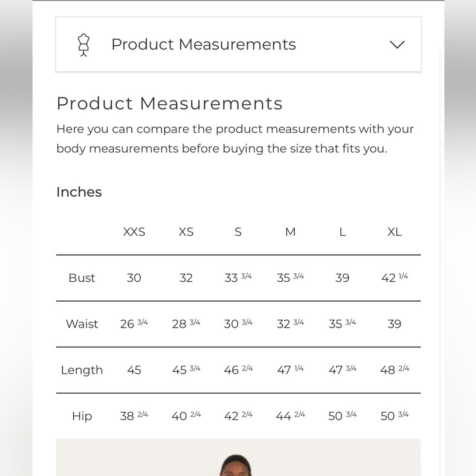Click the Waist row label

[x=82, y=324]
